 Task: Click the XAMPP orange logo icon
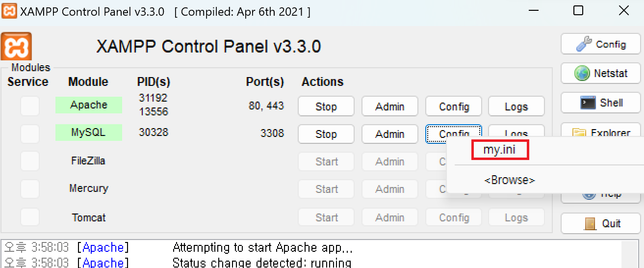point(16,47)
